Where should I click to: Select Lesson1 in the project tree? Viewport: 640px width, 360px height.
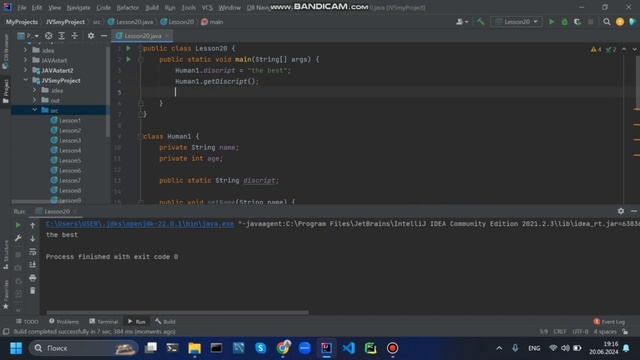point(65,120)
